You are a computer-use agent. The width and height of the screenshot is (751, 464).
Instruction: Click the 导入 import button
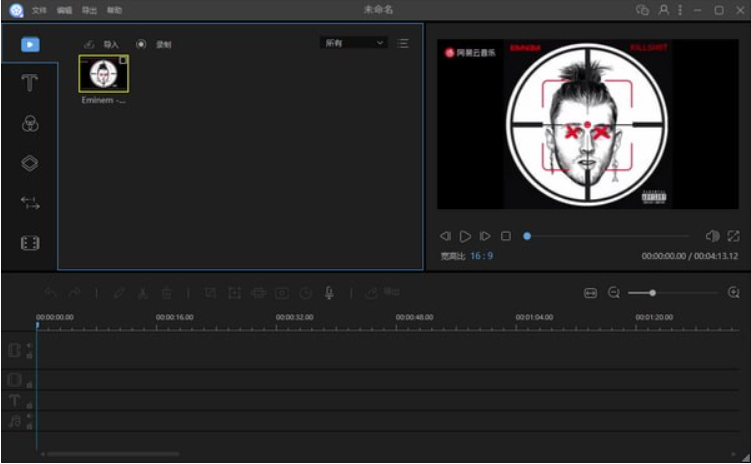102,45
